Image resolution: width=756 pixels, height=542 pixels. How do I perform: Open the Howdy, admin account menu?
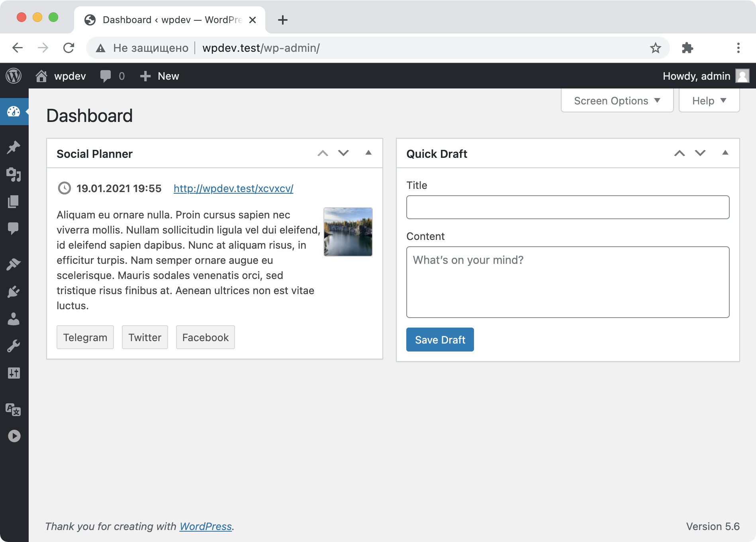coord(705,76)
